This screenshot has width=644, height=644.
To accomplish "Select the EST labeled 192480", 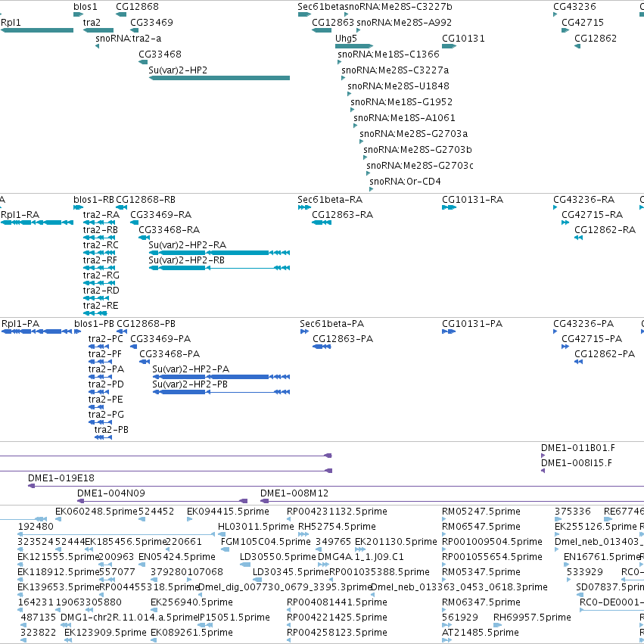I will click(36, 527).
